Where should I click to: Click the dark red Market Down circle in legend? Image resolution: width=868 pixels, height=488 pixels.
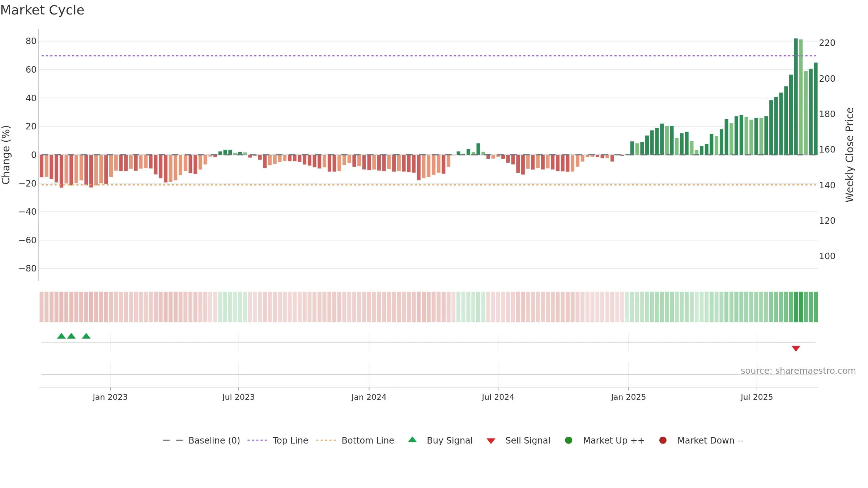click(663, 440)
